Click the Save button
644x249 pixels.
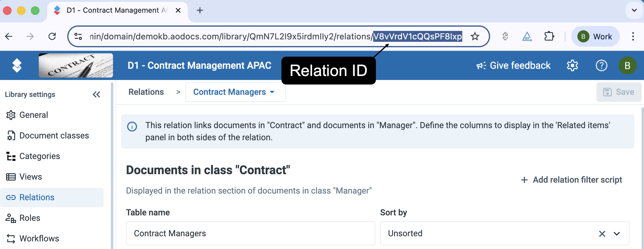pyautogui.click(x=619, y=92)
